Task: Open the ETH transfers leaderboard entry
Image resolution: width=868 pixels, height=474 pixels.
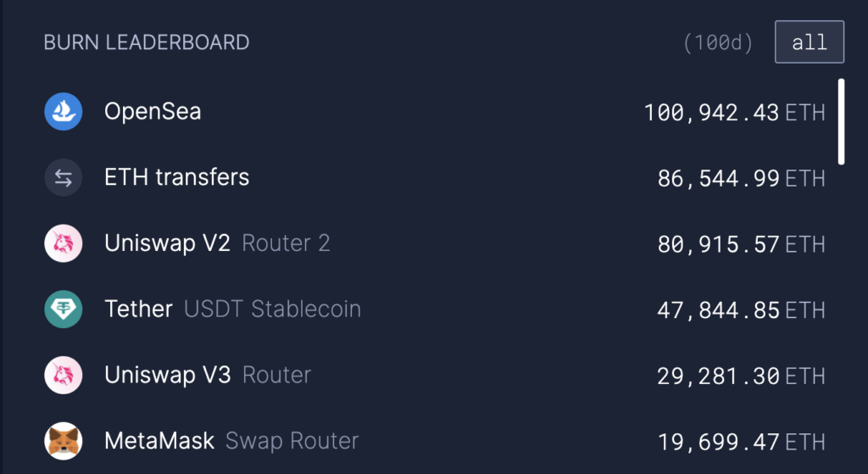Action: (435, 177)
